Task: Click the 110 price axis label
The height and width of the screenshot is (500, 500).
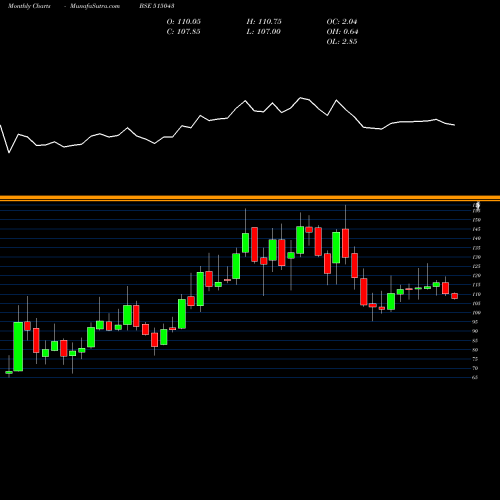Action: point(476,294)
